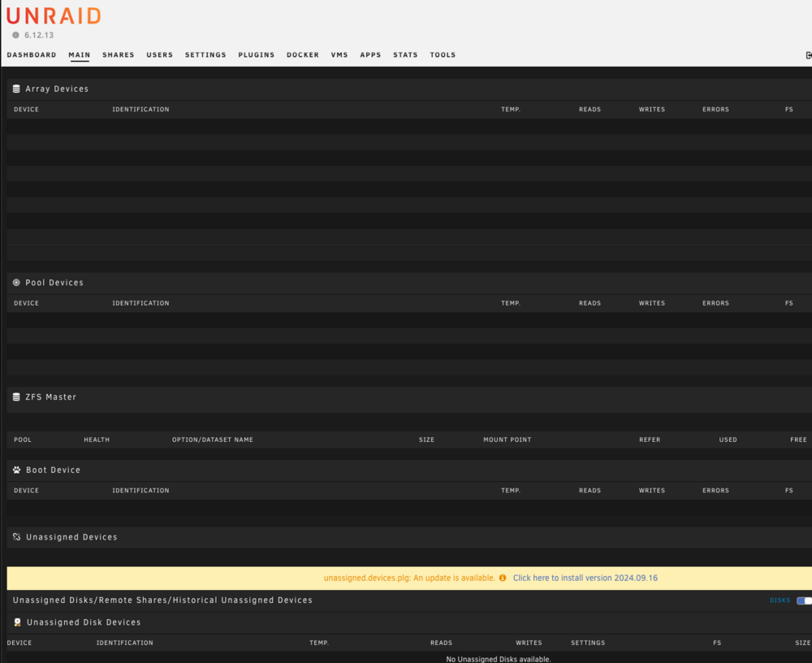The height and width of the screenshot is (663, 812).
Task: Click the Pool Devices section title
Action: 54,283
